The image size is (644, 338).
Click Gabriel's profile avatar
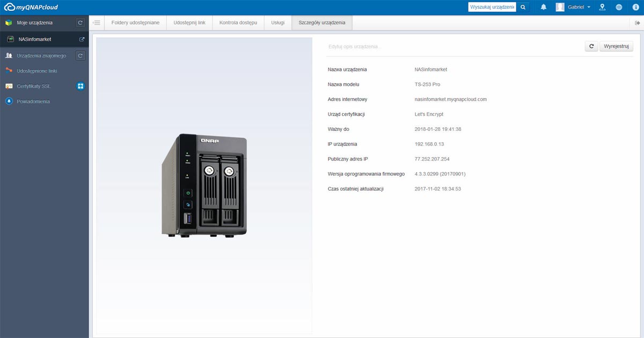[x=560, y=7]
